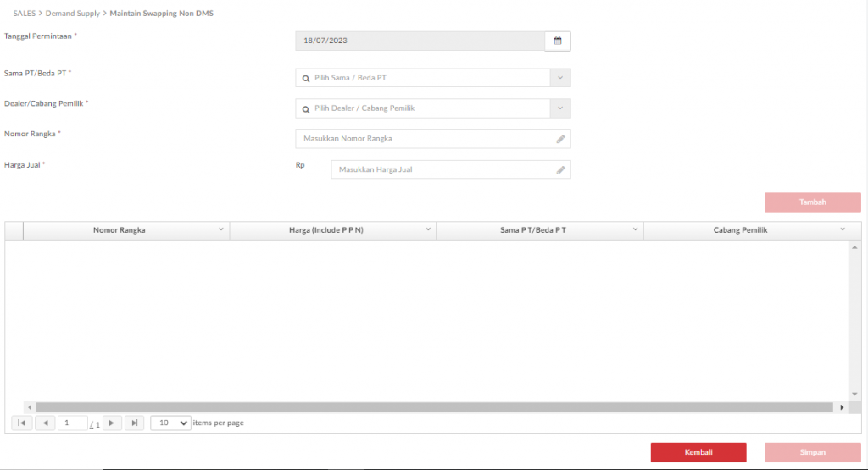The image size is (868, 470).
Task: Open the Nomor Rangka column menu
Action: 221,229
